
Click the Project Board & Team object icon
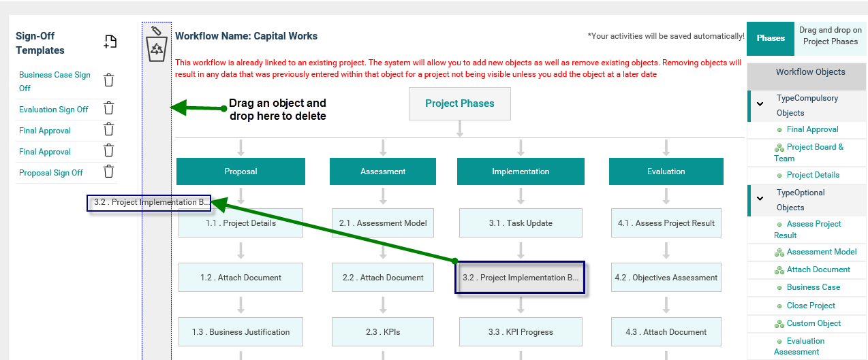point(779,148)
